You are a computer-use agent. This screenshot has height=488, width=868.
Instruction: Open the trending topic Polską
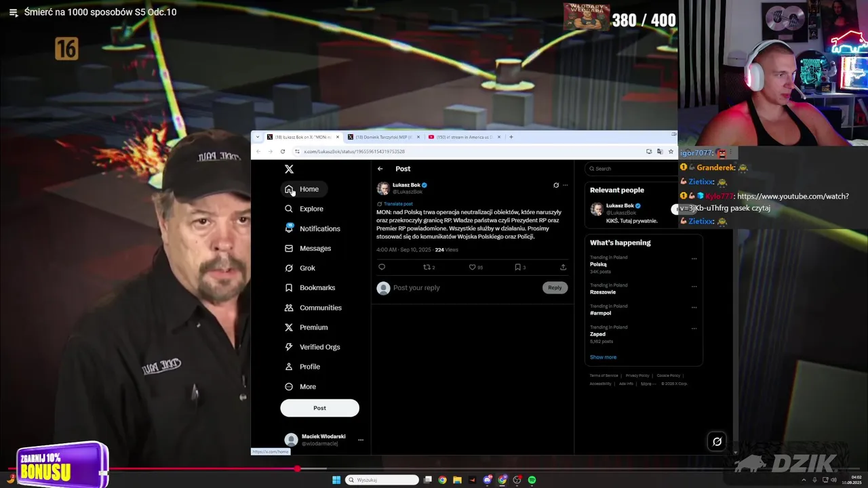tap(598, 264)
